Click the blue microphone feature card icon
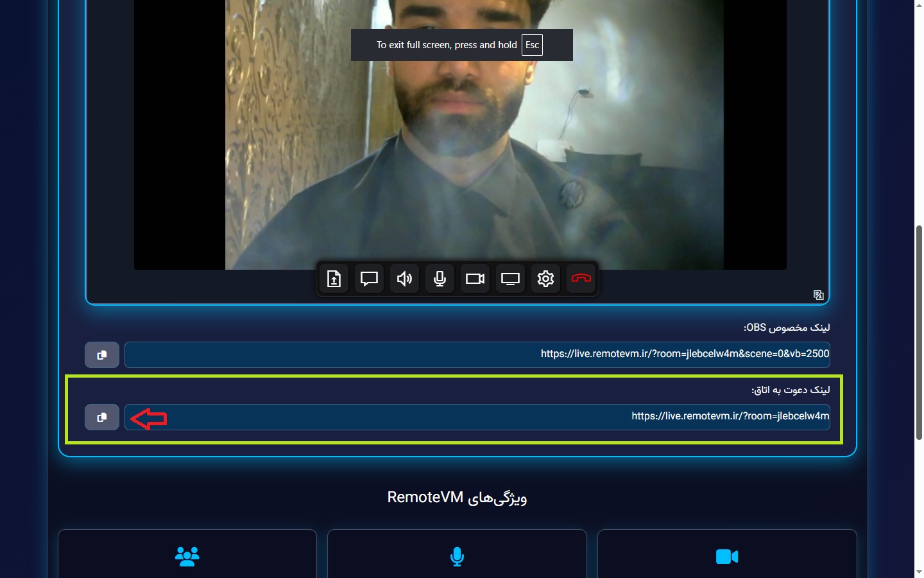Image resolution: width=924 pixels, height=578 pixels. pos(457,556)
